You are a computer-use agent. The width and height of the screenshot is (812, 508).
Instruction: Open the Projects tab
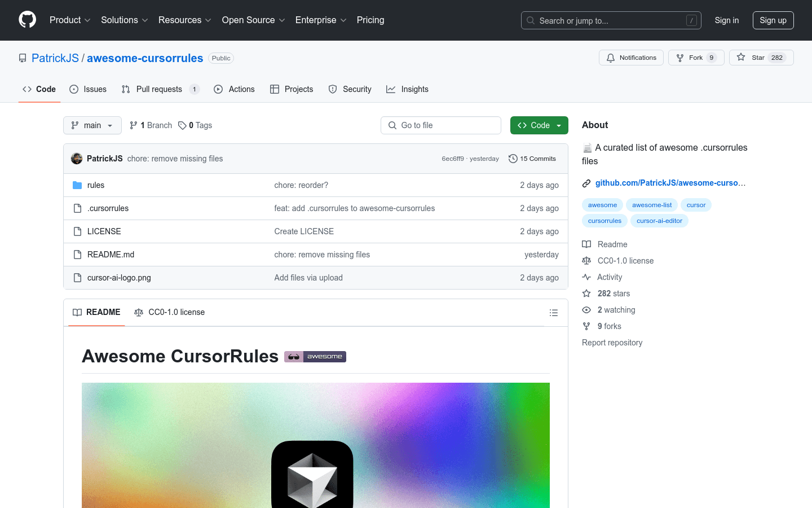coord(292,89)
